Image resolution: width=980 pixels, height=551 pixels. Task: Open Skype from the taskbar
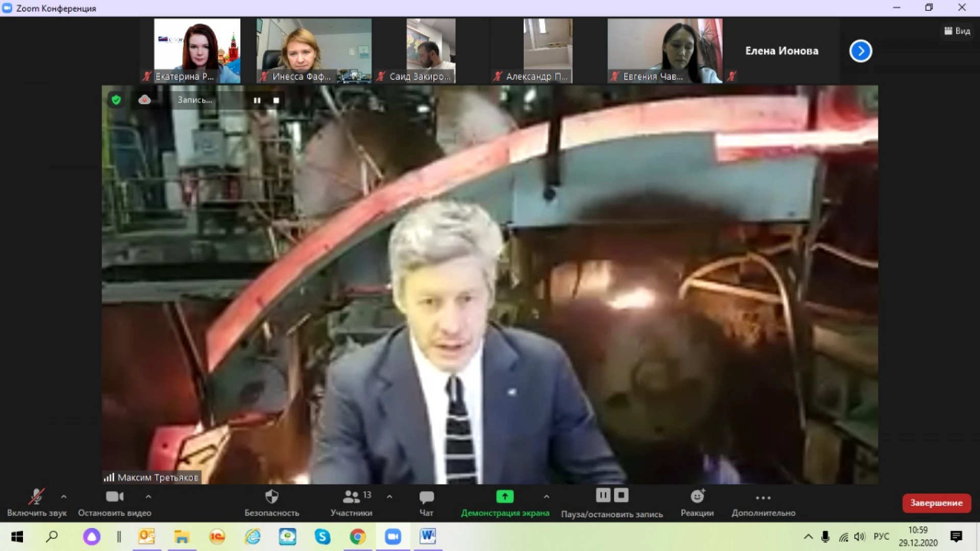323,537
